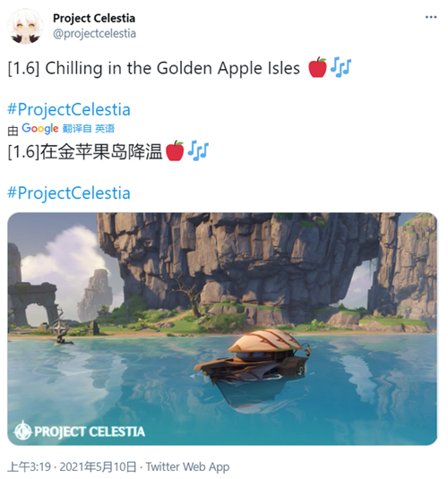Click the red apple emoji in the Chinese translation
The height and width of the screenshot is (479, 448).
click(x=175, y=150)
